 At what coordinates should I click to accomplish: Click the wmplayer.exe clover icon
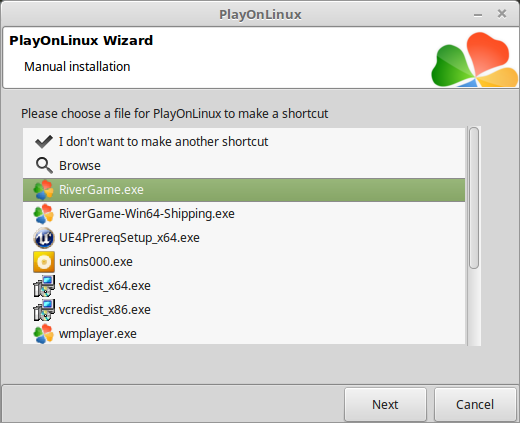click(x=44, y=334)
